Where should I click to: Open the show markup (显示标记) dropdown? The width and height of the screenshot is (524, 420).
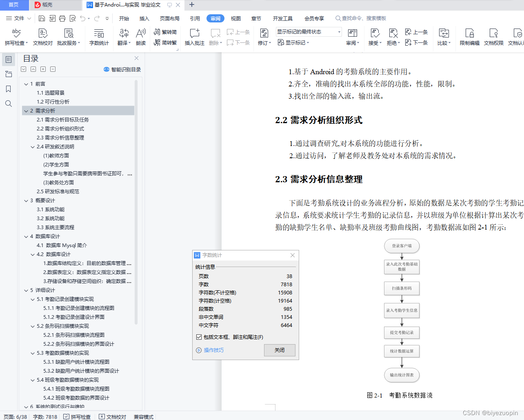pyautogui.click(x=293, y=42)
